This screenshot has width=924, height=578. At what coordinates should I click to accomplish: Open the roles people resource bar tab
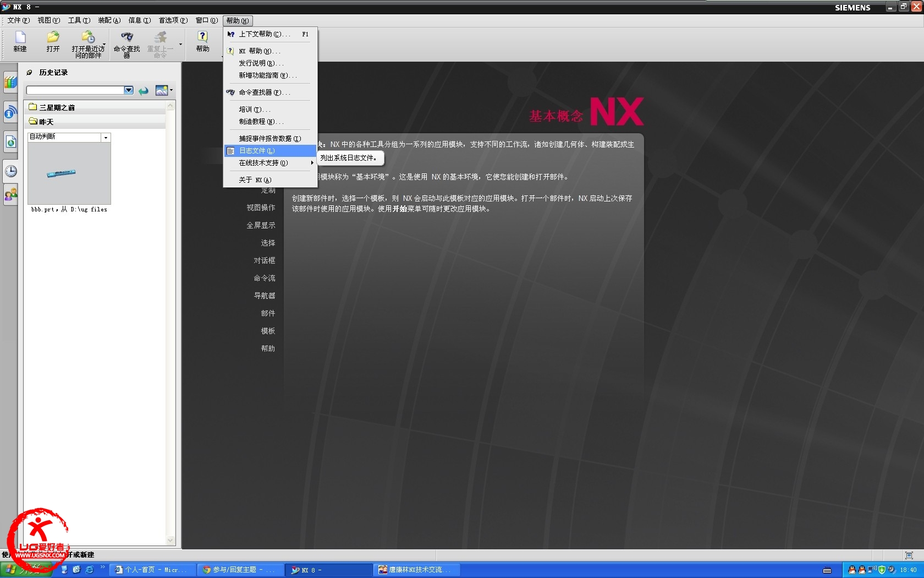[x=10, y=195]
